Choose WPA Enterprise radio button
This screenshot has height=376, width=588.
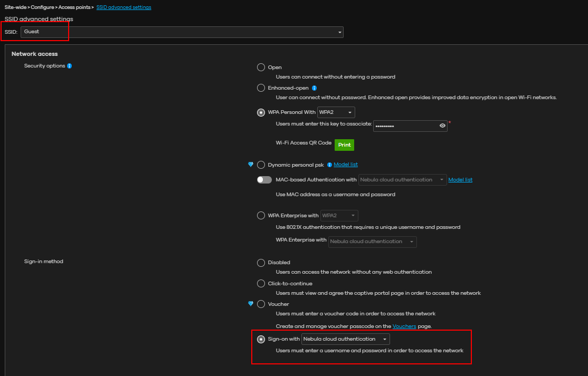click(x=261, y=215)
